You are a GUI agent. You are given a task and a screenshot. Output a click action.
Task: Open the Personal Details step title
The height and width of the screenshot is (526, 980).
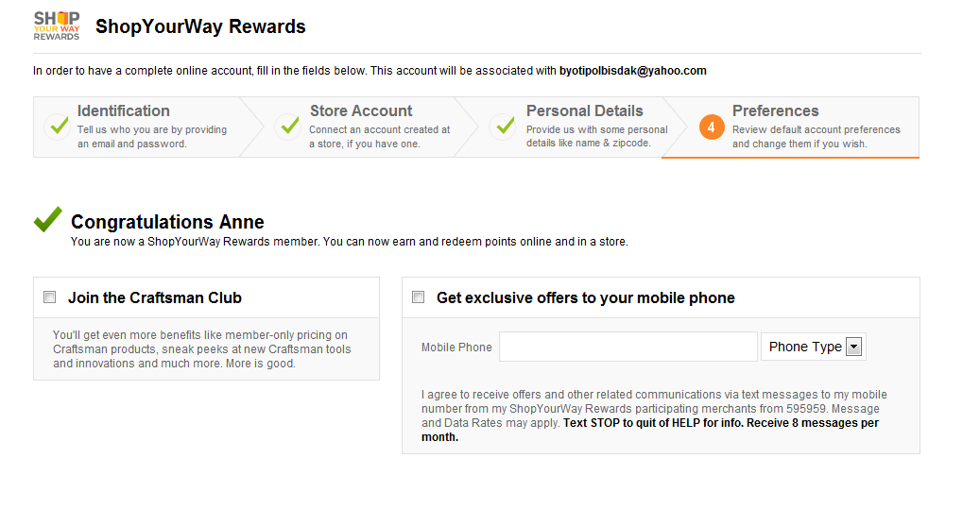[x=584, y=110]
